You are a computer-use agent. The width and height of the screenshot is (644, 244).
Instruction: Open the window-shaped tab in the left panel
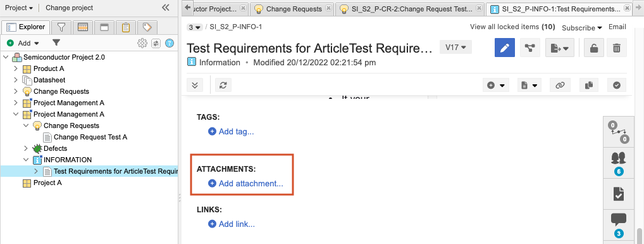point(104,27)
